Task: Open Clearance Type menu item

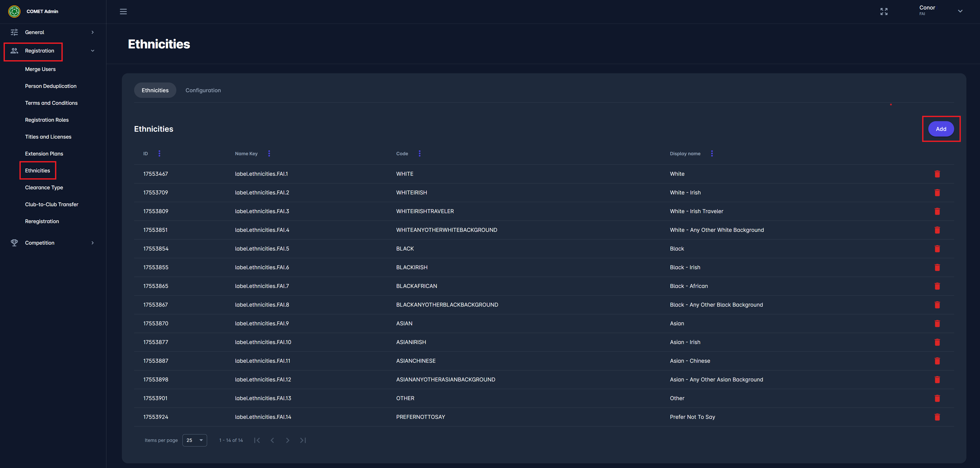Action: (44, 187)
